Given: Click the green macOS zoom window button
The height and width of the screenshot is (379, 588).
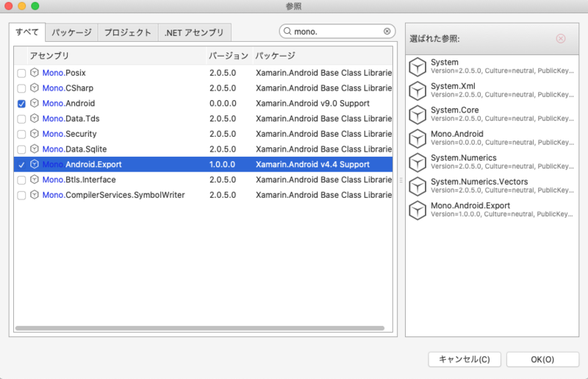Looking at the screenshot, I should pyautogui.click(x=35, y=6).
